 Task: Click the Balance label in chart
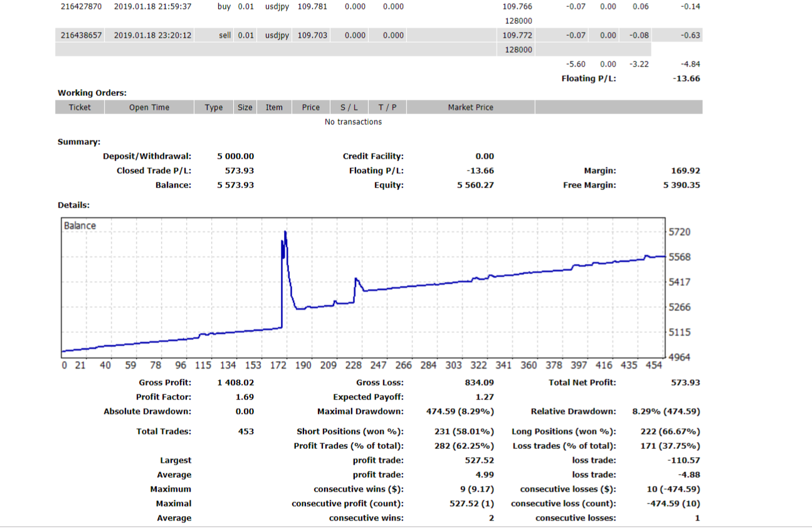pyautogui.click(x=80, y=226)
